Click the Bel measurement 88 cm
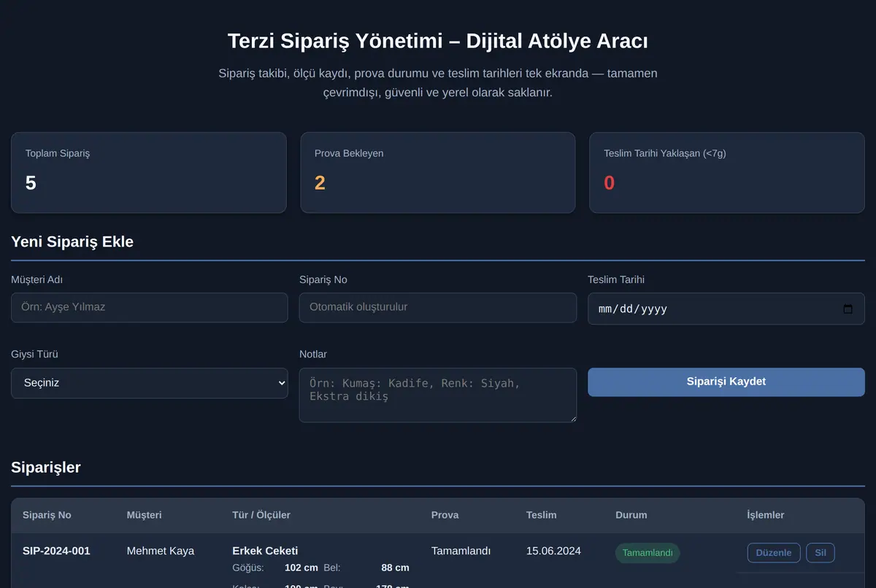876x588 pixels. tap(395, 568)
